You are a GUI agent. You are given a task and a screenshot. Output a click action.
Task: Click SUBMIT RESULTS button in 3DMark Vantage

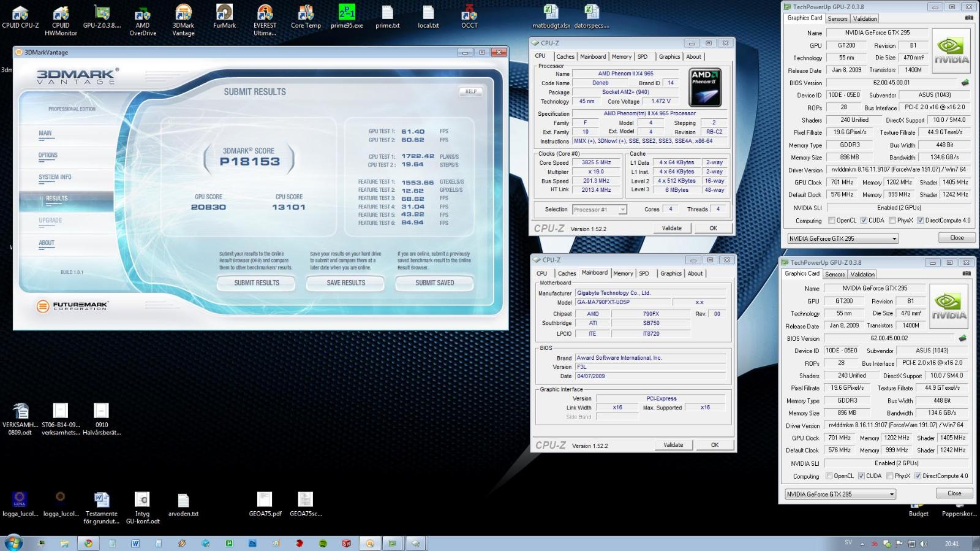[257, 283]
